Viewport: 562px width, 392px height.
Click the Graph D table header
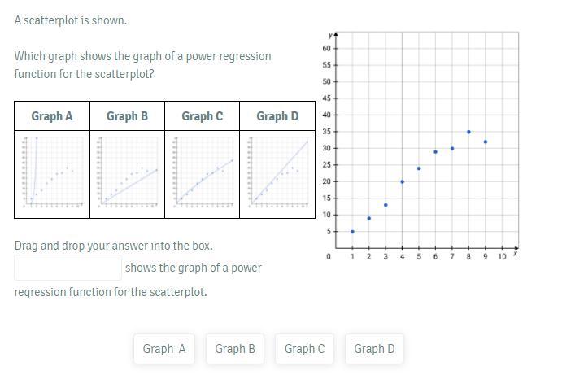pos(277,116)
